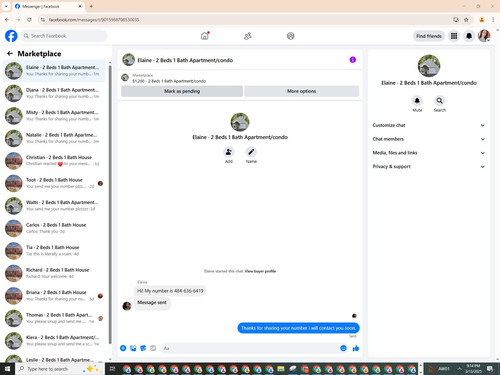Open account profile picture menu

(484, 36)
